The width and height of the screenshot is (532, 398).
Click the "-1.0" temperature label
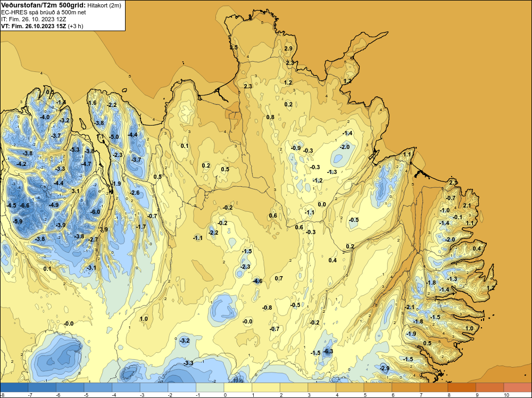tap(444, 210)
